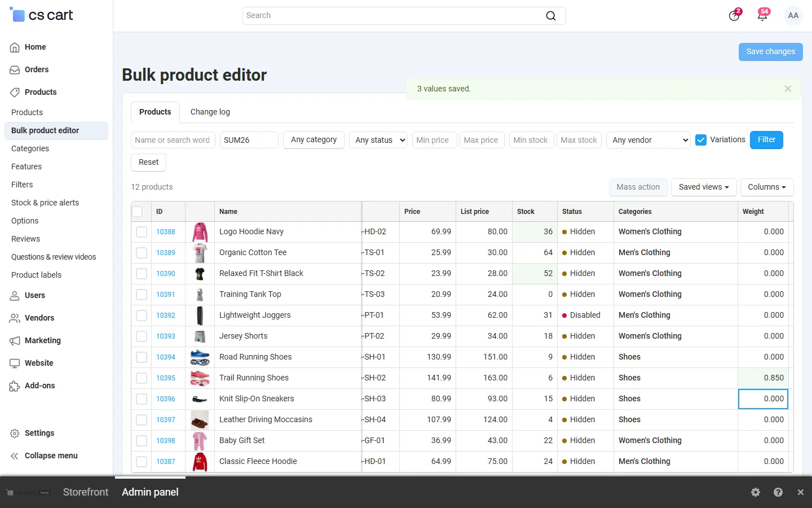This screenshot has height=508, width=812.
Task: Open the Any vendor dropdown
Action: click(648, 140)
